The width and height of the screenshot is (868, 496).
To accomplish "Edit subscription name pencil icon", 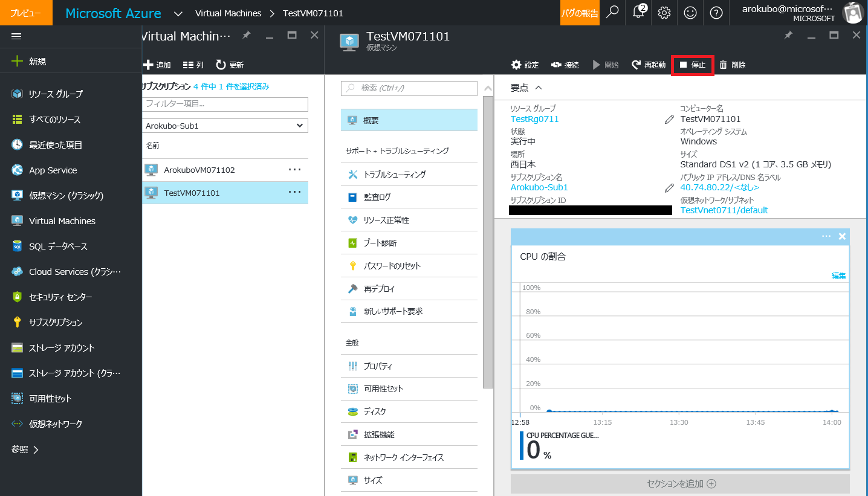I will (x=669, y=188).
